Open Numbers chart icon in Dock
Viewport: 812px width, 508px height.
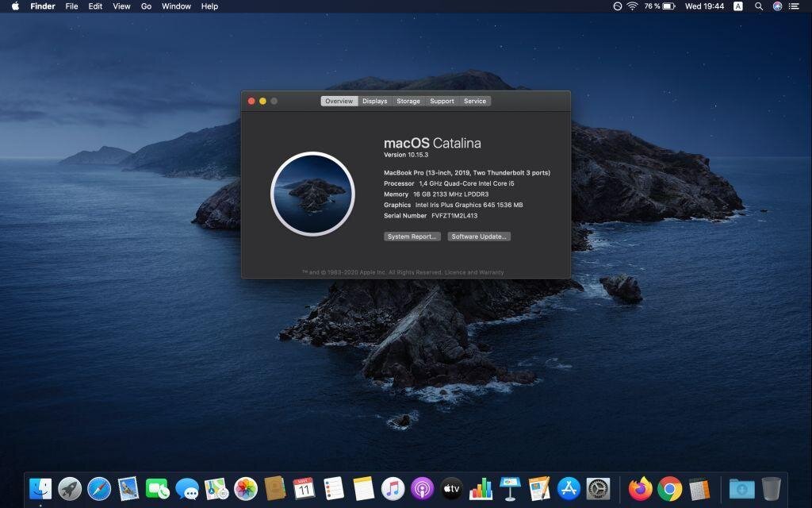481,489
